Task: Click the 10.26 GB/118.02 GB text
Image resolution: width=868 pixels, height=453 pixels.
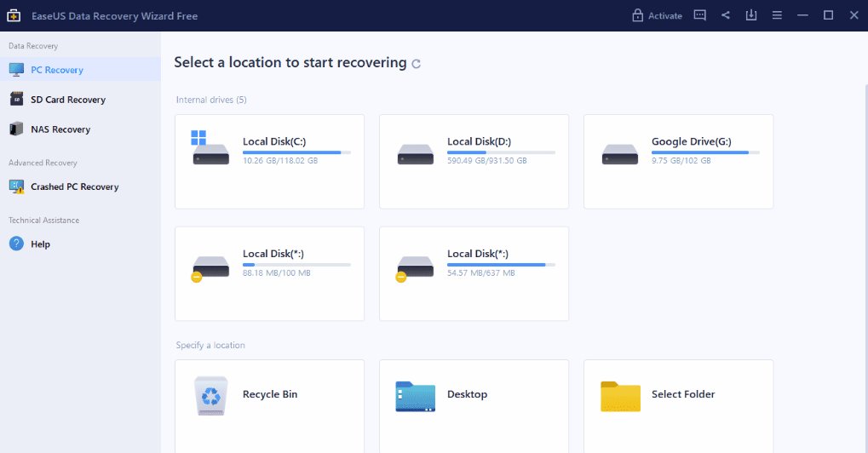Action: tap(280, 160)
